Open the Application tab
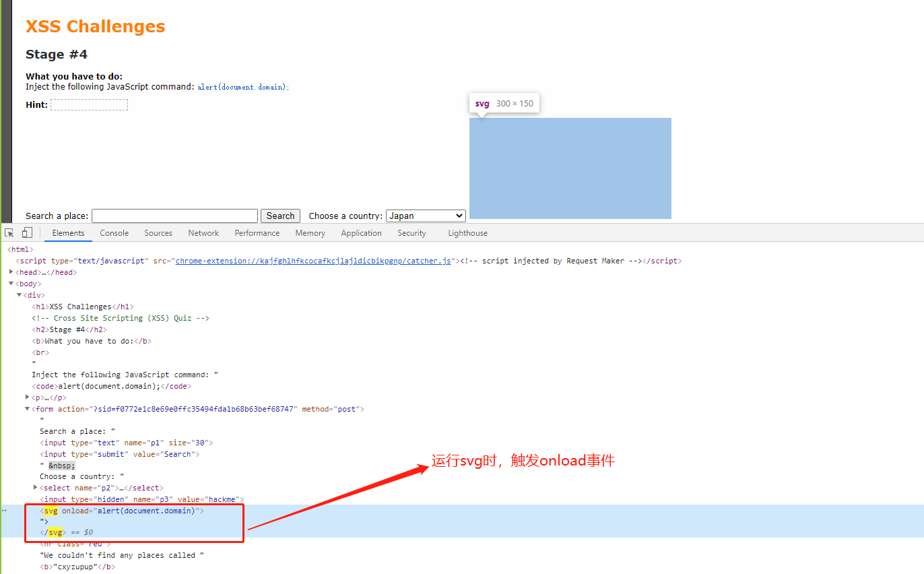Screen dimensions: 924x574 [361, 232]
